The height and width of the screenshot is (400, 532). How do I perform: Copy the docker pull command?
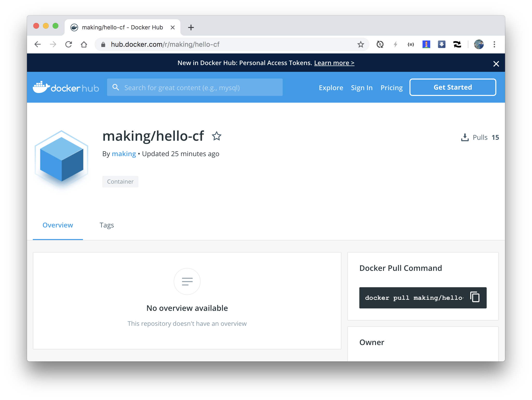pyautogui.click(x=475, y=297)
